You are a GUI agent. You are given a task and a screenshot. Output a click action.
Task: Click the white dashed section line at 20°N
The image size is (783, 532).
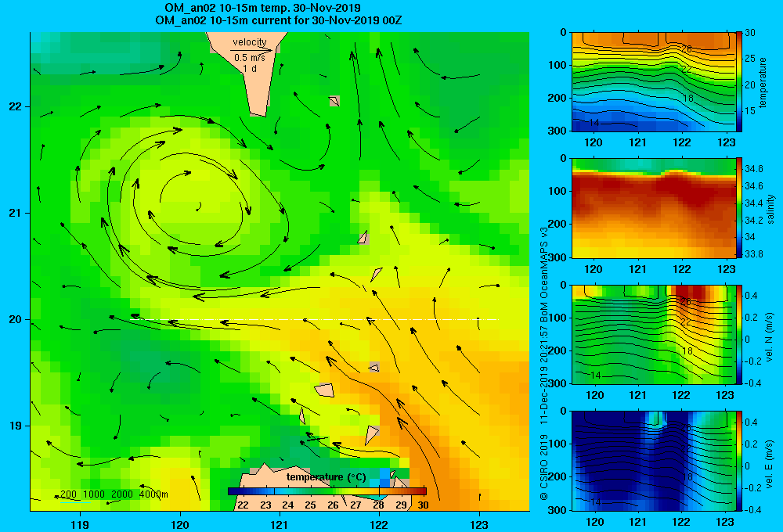pyautogui.click(x=315, y=319)
